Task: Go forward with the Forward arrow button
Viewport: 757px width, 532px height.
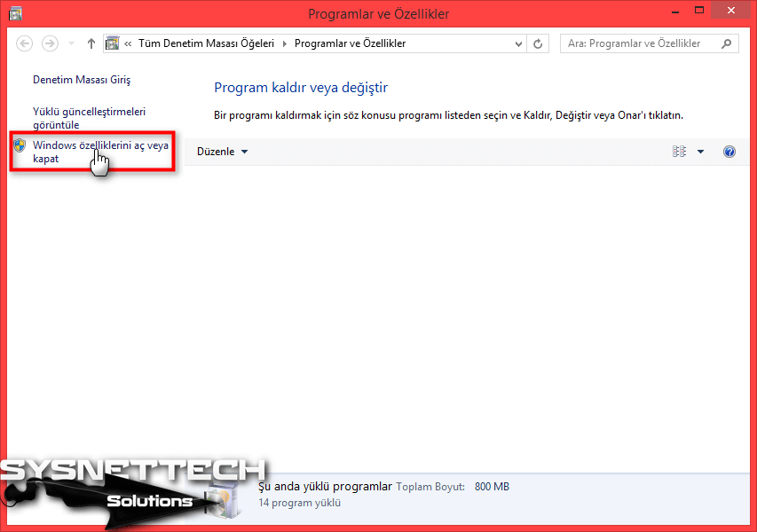Action: tap(50, 43)
